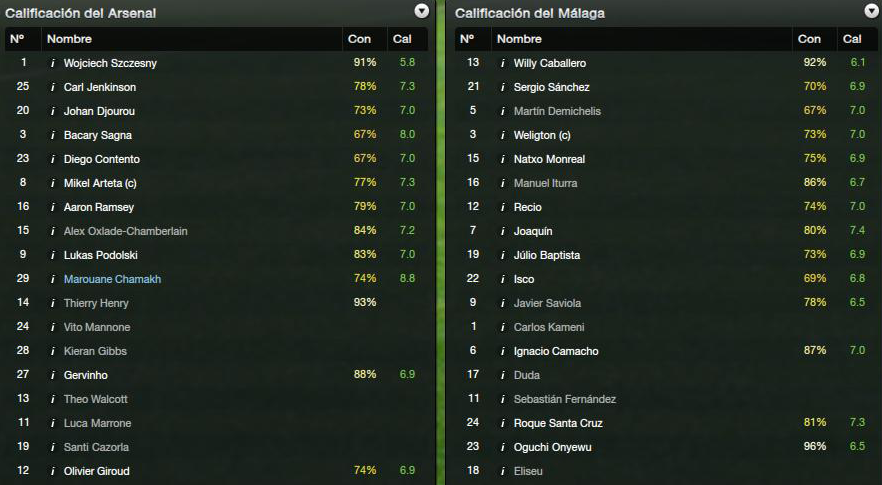Open info icon for Thierry Henry
882x485 pixels.
pyautogui.click(x=53, y=303)
